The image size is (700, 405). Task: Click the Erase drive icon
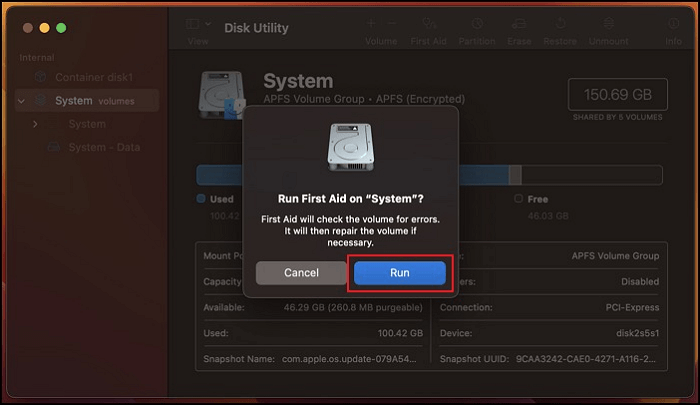pos(519,23)
